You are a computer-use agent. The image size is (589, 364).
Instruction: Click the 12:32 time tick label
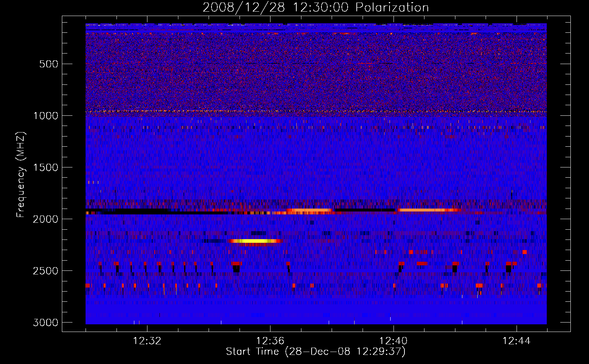point(147,341)
